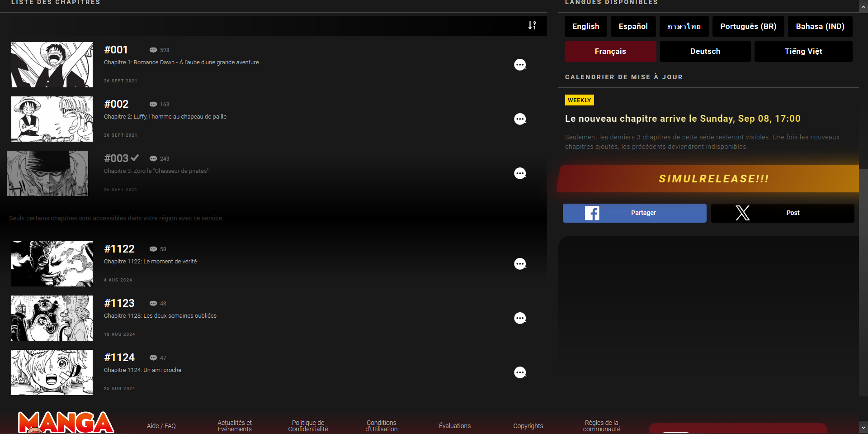Switch language to English
This screenshot has width=868, height=434.
[585, 26]
